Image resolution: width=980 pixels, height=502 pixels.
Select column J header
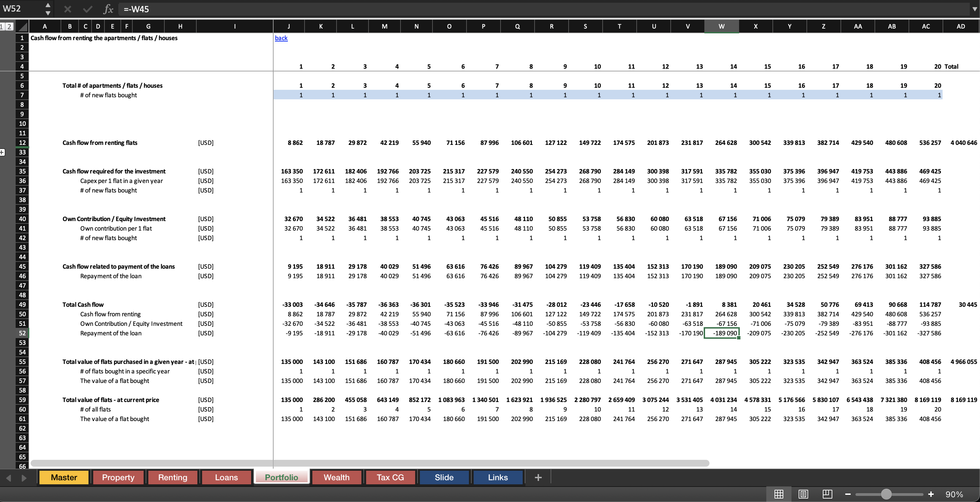point(289,26)
